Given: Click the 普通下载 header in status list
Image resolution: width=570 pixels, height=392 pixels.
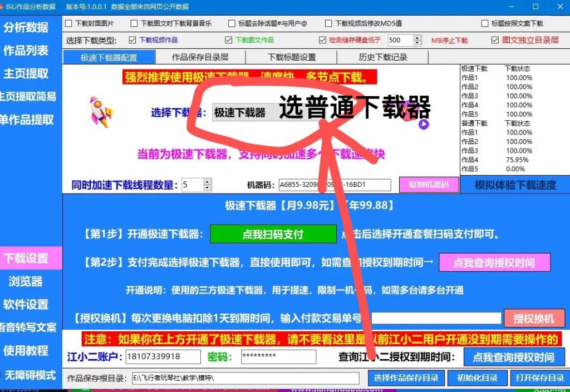Looking at the screenshot, I should (x=474, y=123).
